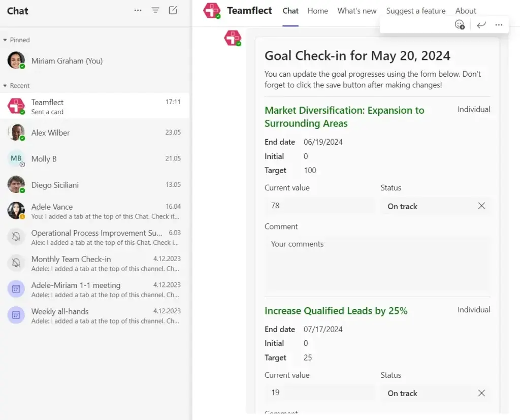Open chat with Molly B
This screenshot has width=520, height=420.
pyautogui.click(x=94, y=158)
